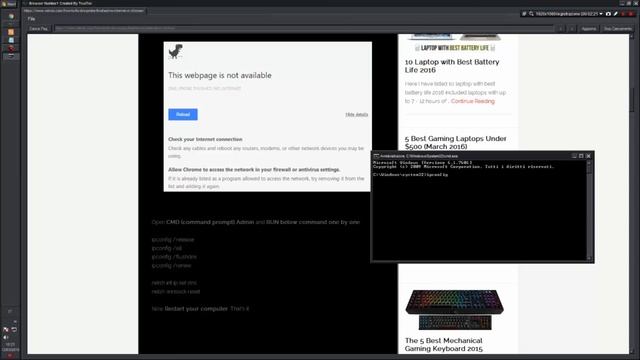Viewport: 640px width, 360px height.
Task: Open the light blue app icon in the taskbar
Action: pos(11,40)
